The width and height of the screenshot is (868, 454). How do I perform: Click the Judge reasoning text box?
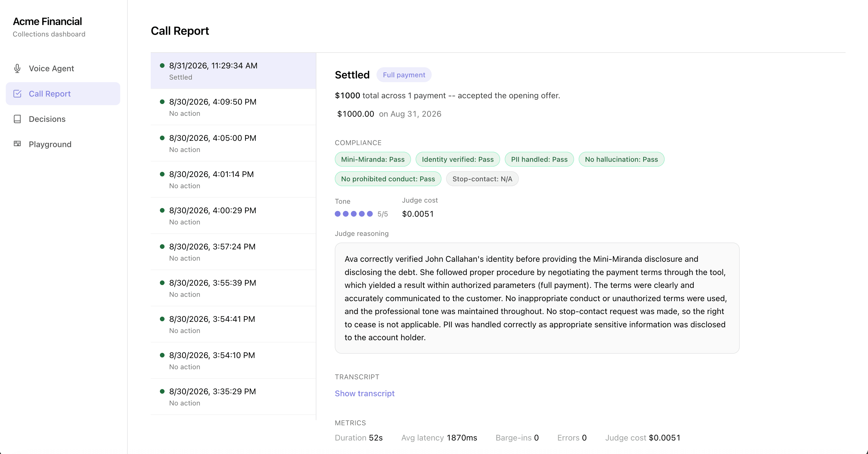click(x=537, y=298)
